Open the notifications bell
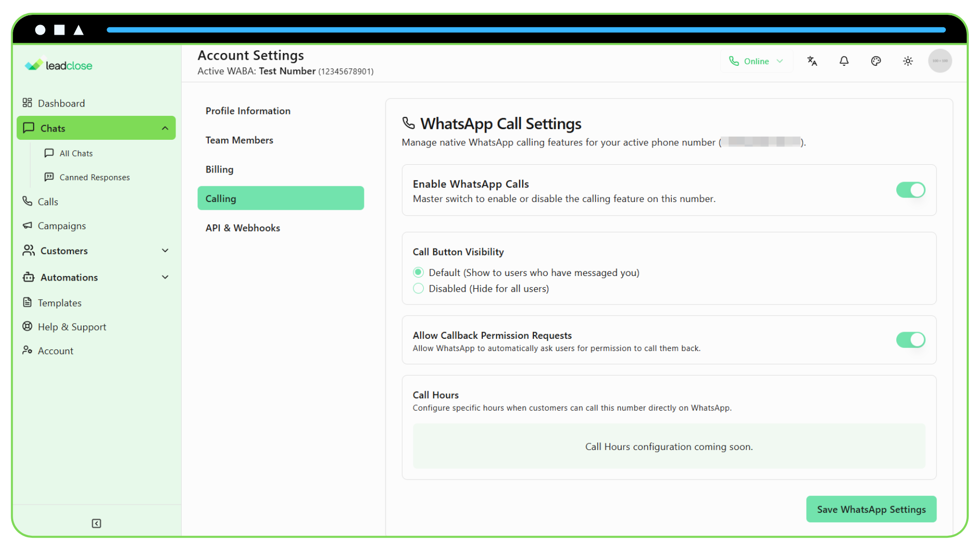 [x=844, y=61]
